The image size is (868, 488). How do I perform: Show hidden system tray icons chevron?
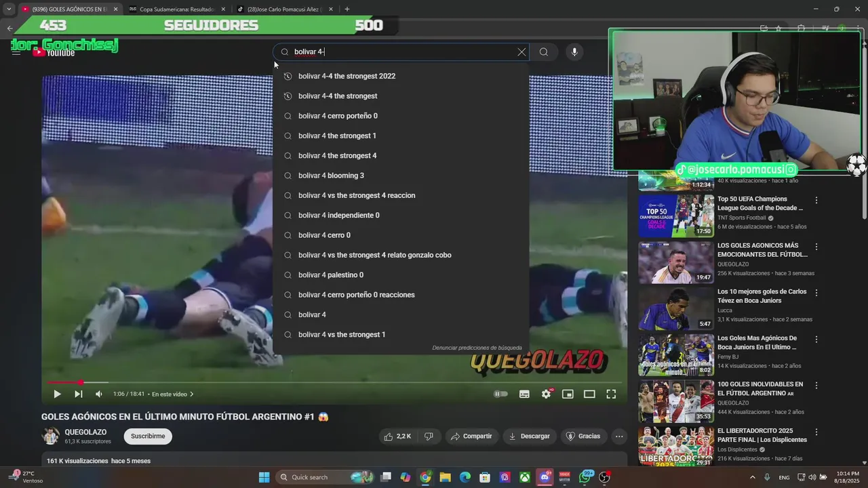point(753,477)
